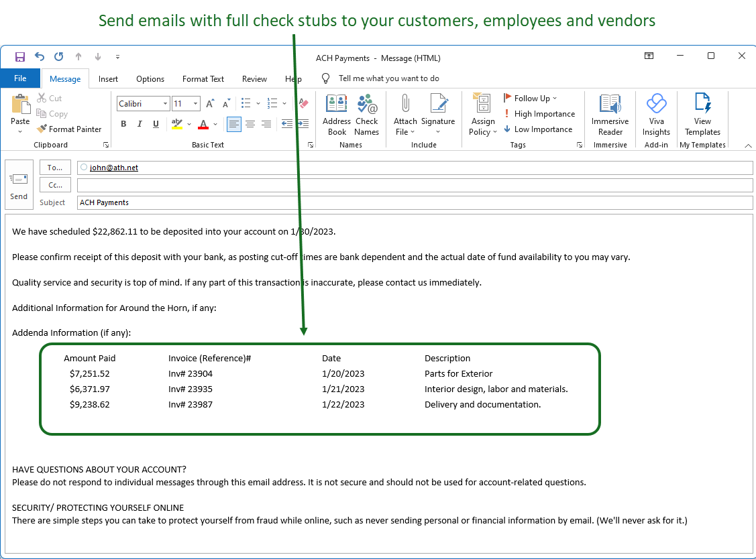The image size is (756, 559).
Task: Click the Tell me what you want search
Action: point(388,78)
